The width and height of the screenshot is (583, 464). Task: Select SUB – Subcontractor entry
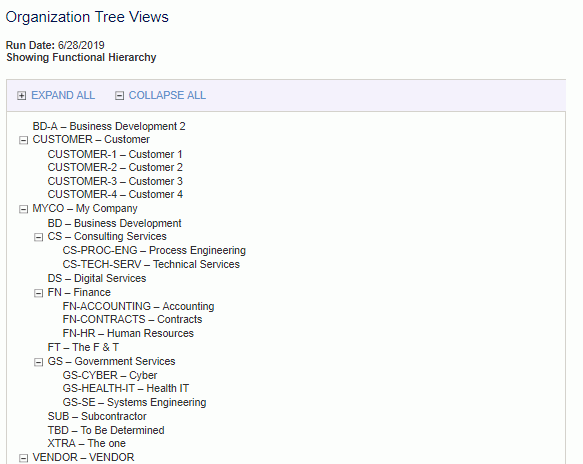click(x=97, y=416)
